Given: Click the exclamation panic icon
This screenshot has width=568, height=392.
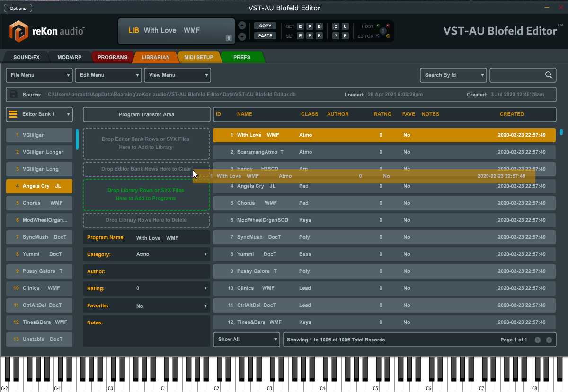Looking at the screenshot, I should tap(383, 31).
